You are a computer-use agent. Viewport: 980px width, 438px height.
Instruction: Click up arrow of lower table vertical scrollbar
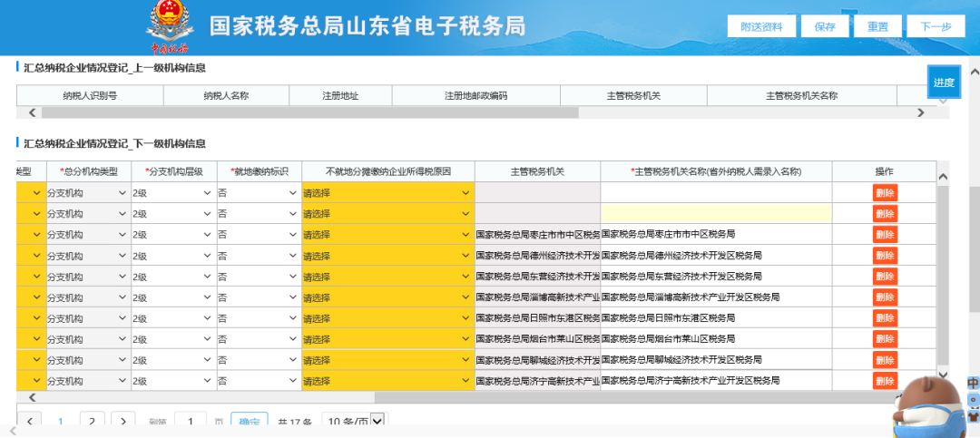(943, 177)
